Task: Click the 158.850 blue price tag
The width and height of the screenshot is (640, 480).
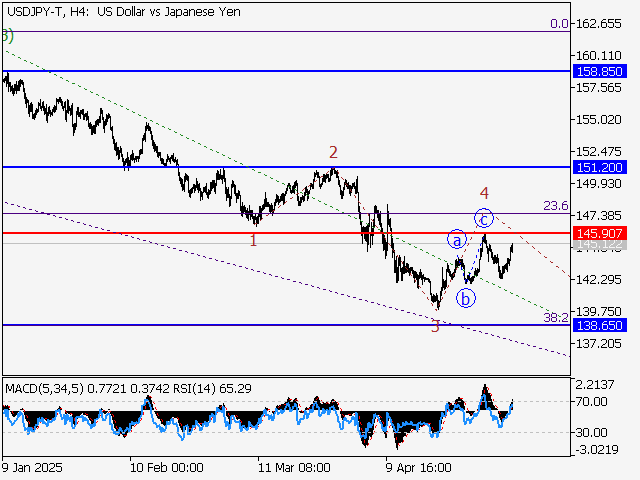Action: [x=600, y=72]
